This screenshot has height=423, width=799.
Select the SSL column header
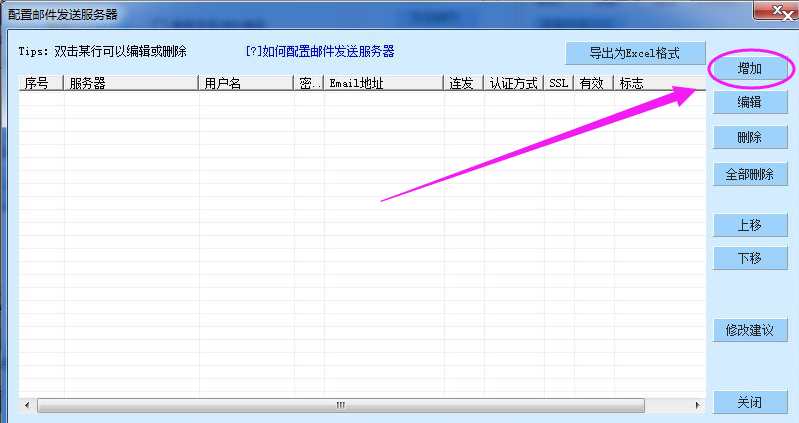[x=559, y=83]
